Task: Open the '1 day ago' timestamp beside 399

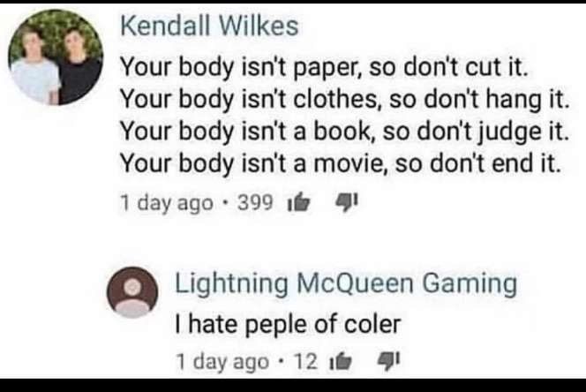Action: tap(167, 203)
